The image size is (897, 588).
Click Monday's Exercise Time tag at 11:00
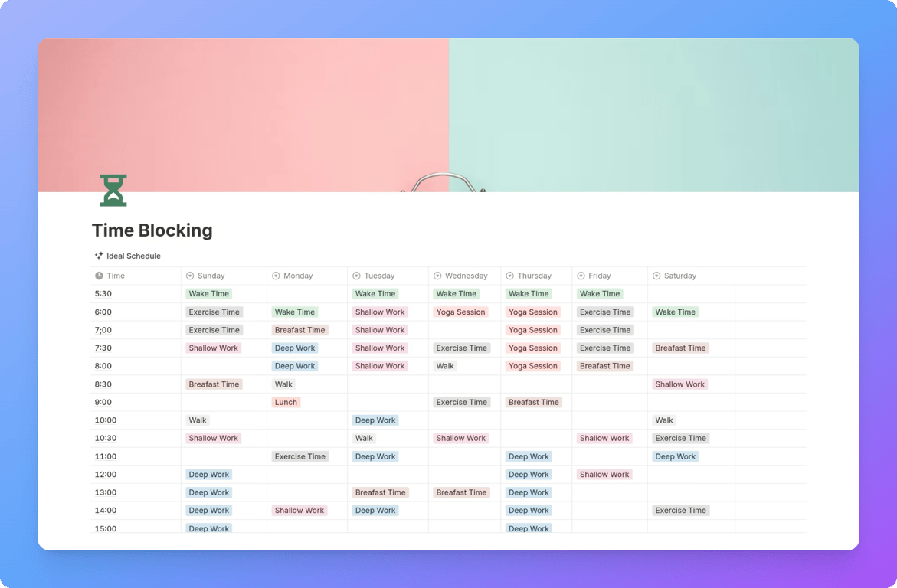(x=300, y=456)
